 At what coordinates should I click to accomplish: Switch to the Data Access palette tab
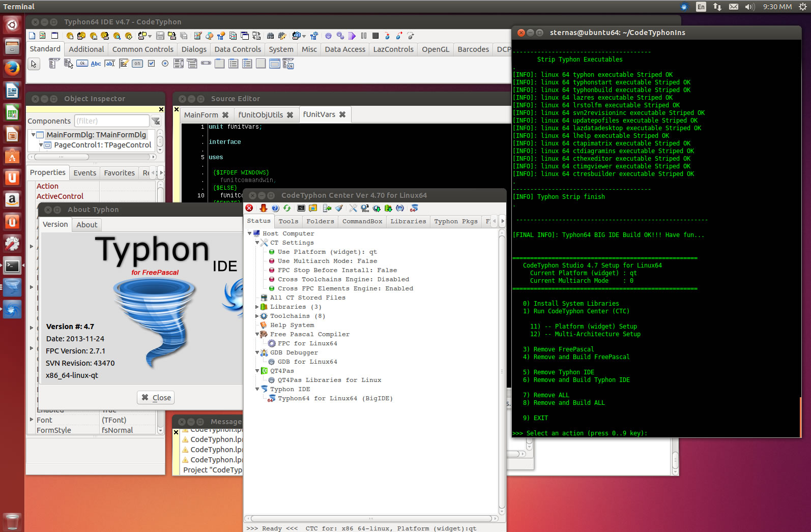click(x=345, y=49)
